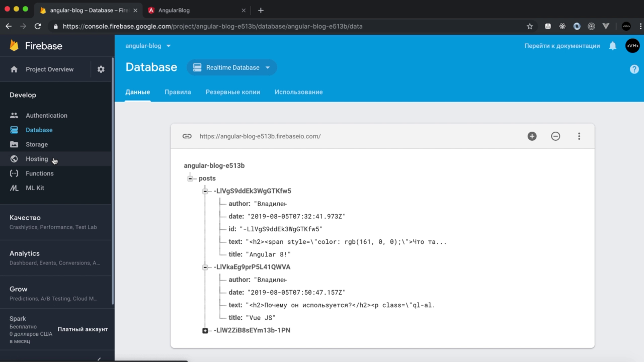Reload the browser page

point(38,26)
